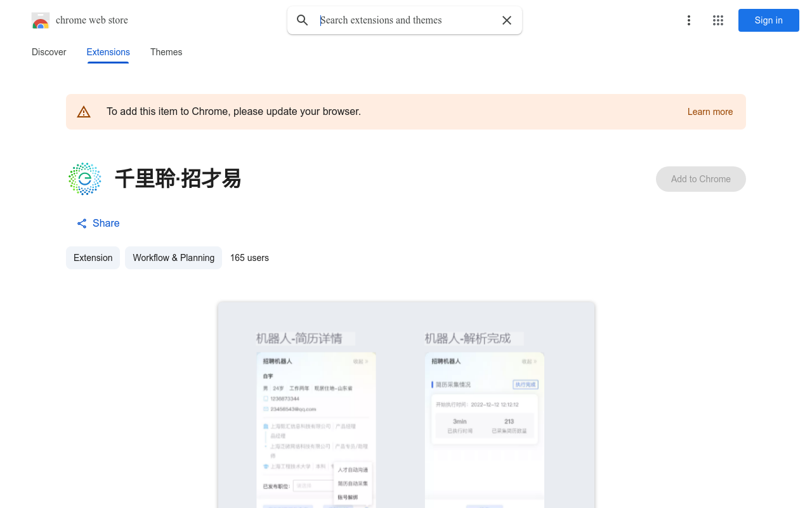Click the grayed-out Add to Chrome button

[700, 179]
